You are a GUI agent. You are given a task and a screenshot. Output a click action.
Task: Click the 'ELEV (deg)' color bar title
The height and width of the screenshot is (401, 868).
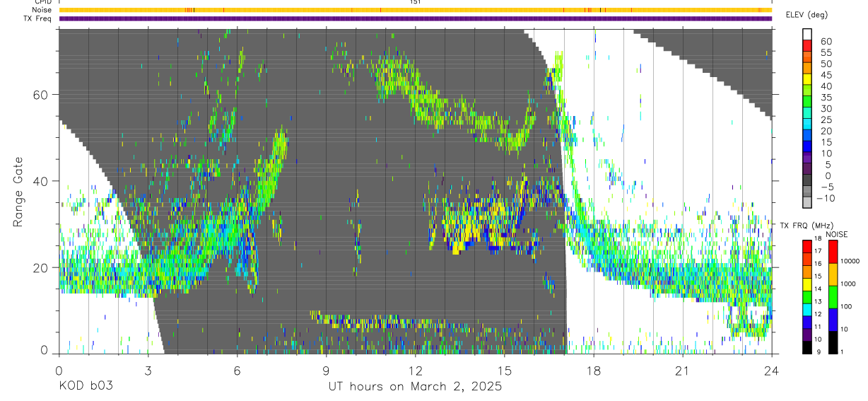click(807, 15)
